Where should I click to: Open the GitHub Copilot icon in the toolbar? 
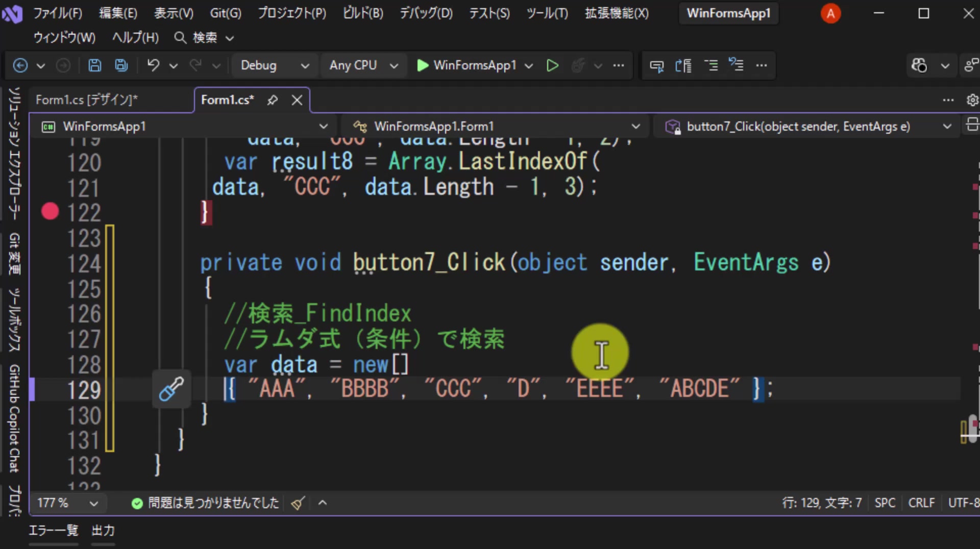click(x=919, y=65)
